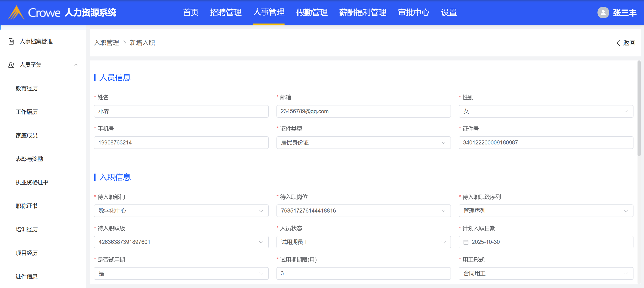Image resolution: width=644 pixels, height=288 pixels.
Task: Go to 审批中心 in top navigation
Action: [x=414, y=13]
